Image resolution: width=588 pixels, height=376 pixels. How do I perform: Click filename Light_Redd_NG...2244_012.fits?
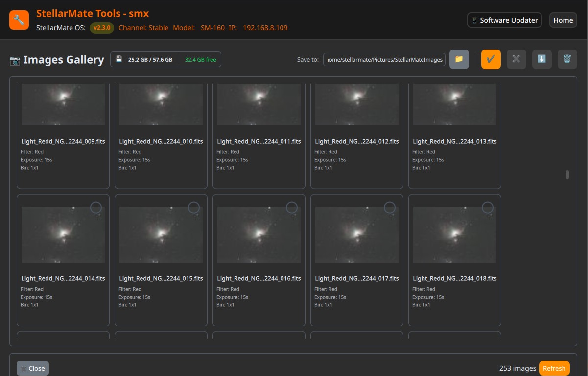tap(357, 141)
